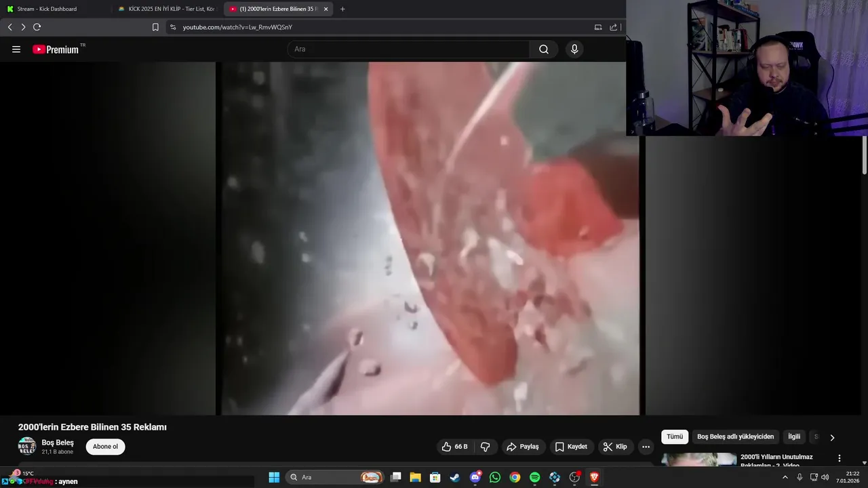Open Discord from the taskbar
Screen dimensions: 868x488
pos(475,477)
